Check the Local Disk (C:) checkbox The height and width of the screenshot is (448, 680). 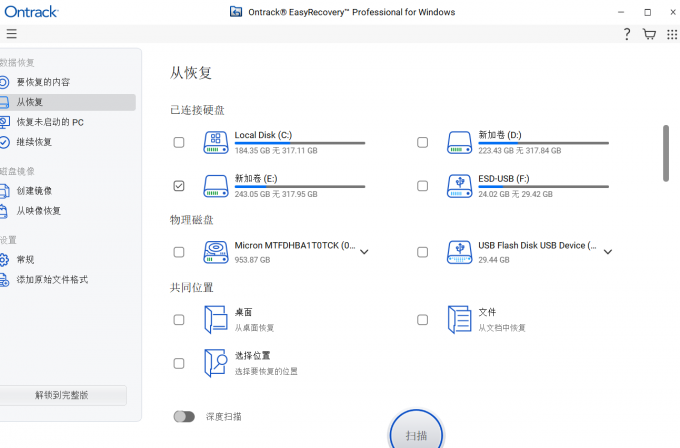coord(179,142)
